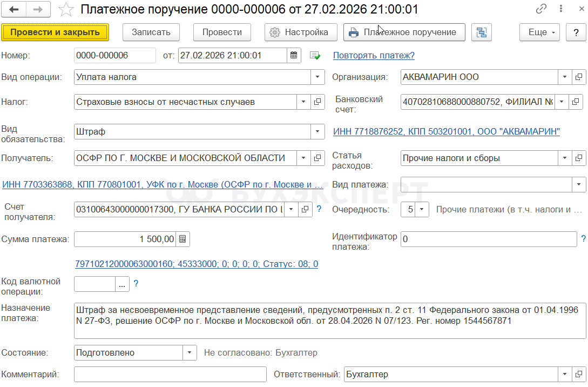Image resolution: width=588 pixels, height=387 pixels.
Task: Open the ИНН 7703363868 УФК recipient link
Action: click(163, 184)
